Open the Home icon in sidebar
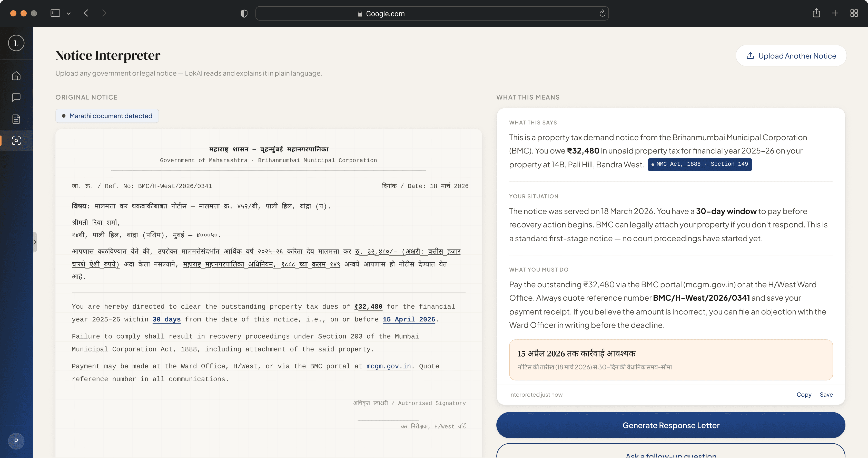Viewport: 868px width, 458px height. tap(16, 76)
